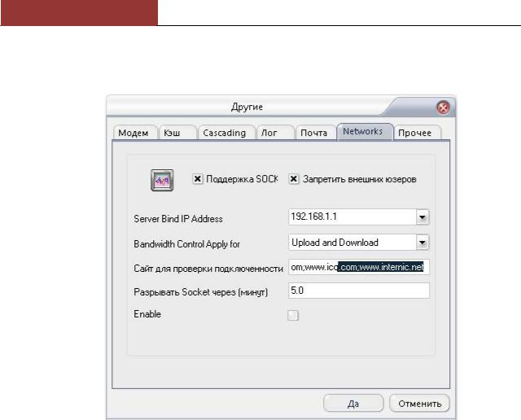This screenshot has height=420, width=521.
Task: Click the Socket timeout field 5.0
Action: coord(359,291)
